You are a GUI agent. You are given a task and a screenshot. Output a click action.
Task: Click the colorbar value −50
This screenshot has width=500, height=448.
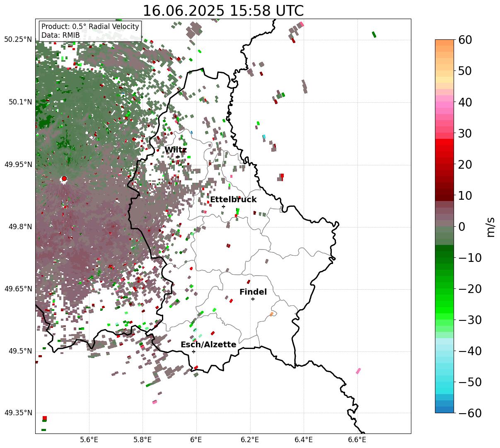point(470,382)
